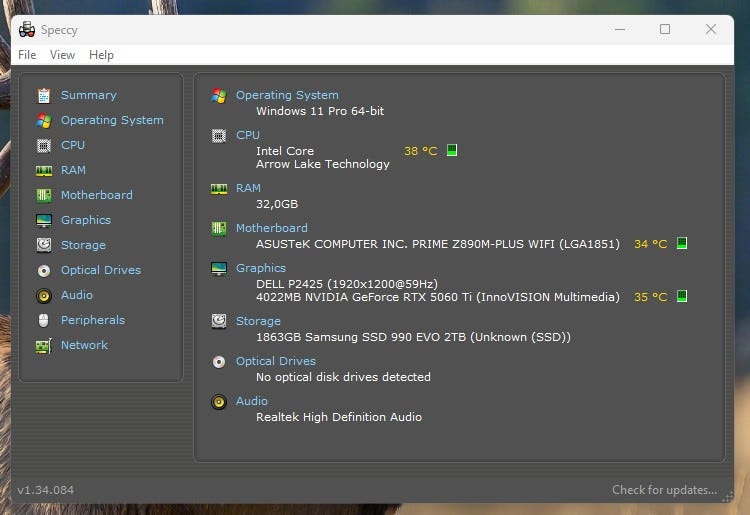750x515 pixels.
Task: Open the Motherboard sidebar section
Action: tap(97, 195)
